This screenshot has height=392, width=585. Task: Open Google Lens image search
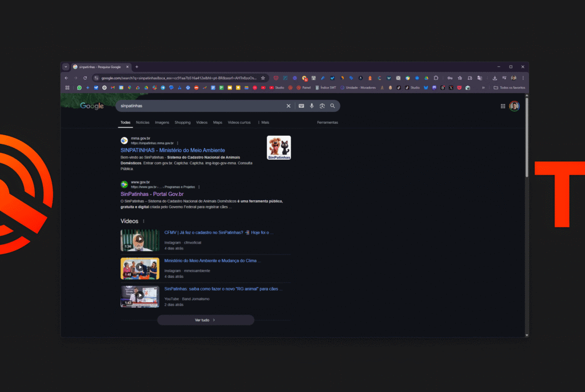(322, 106)
